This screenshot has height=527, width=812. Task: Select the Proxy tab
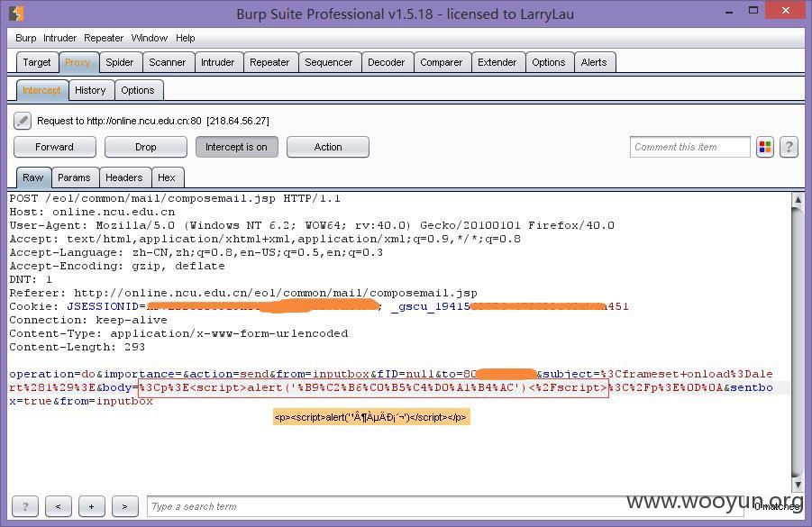[78, 62]
